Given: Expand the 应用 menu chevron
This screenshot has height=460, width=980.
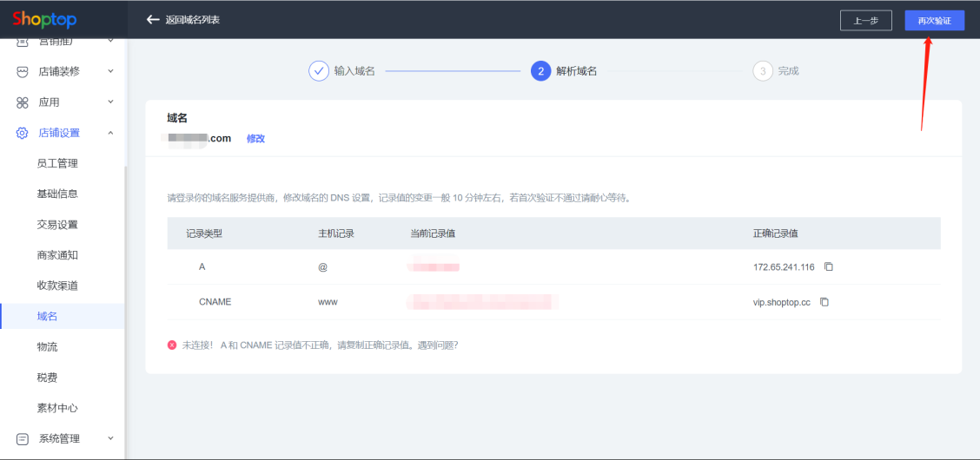Looking at the screenshot, I should click(110, 102).
